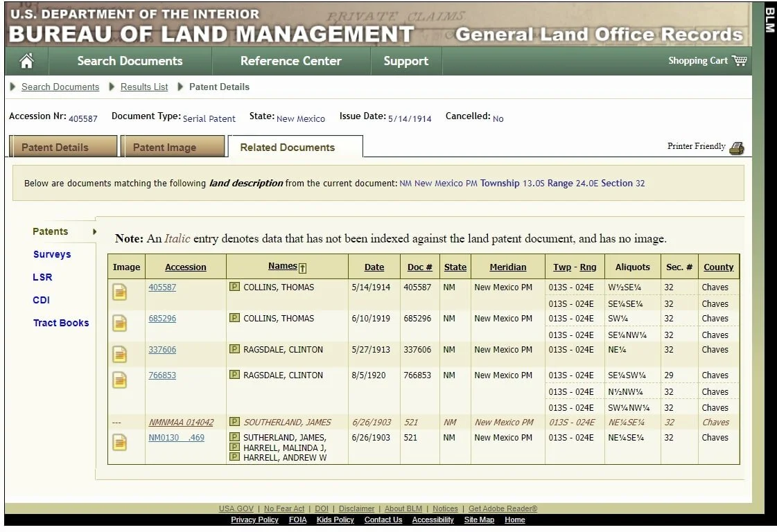Open accession link 405587

coord(162,287)
